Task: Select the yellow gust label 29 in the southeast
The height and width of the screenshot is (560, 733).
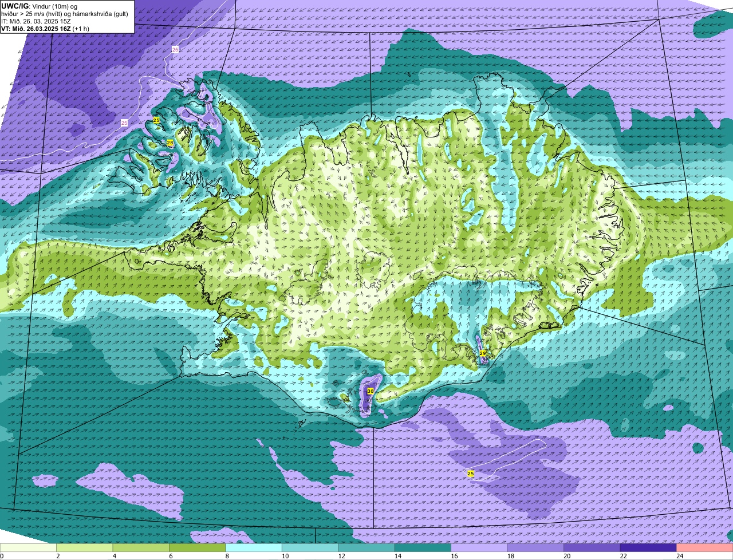Action: point(483,353)
